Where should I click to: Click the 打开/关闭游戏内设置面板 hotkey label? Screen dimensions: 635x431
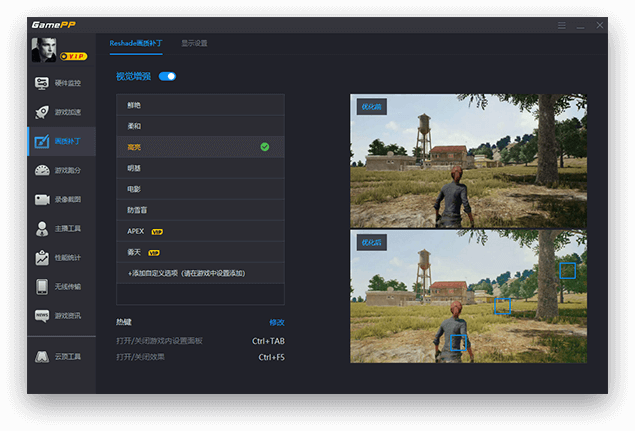(x=159, y=341)
